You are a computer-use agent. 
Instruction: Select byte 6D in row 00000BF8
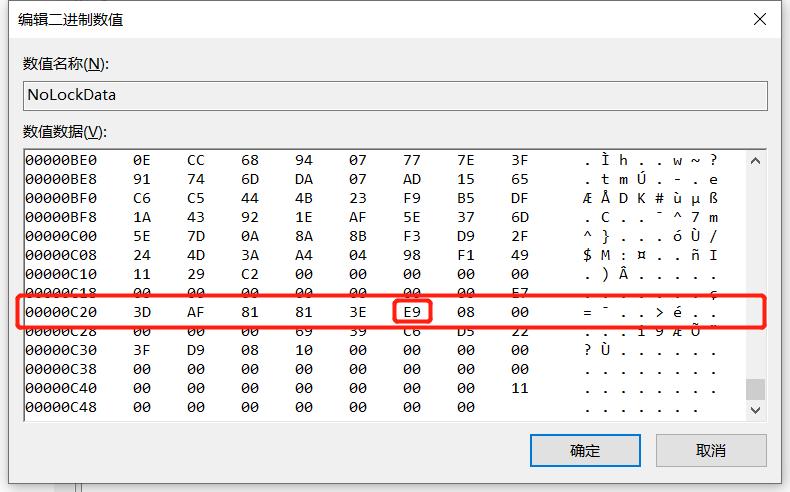point(520,217)
